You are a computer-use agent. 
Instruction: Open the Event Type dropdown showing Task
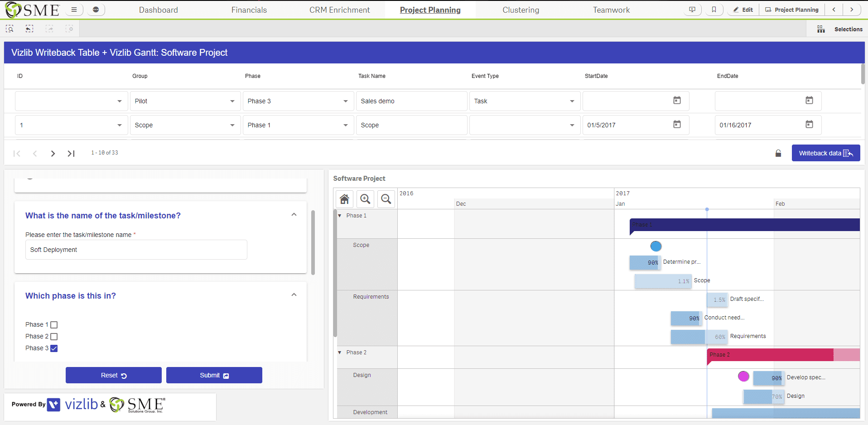[525, 101]
